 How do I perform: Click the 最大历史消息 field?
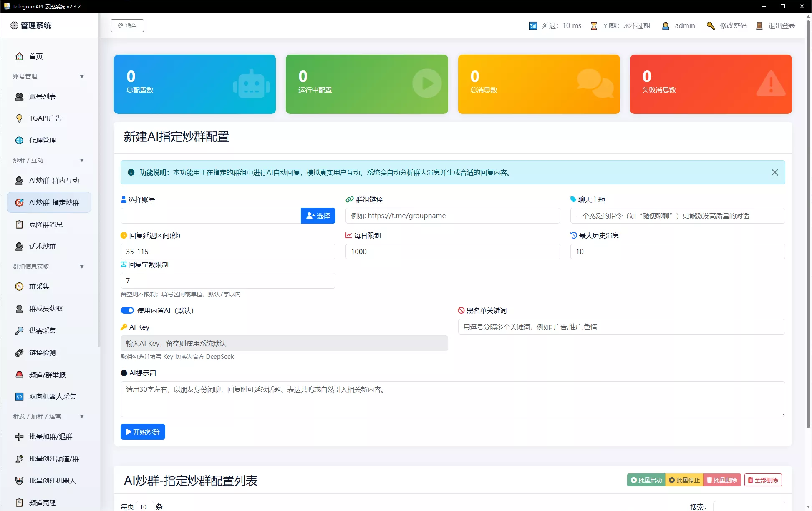678,252
